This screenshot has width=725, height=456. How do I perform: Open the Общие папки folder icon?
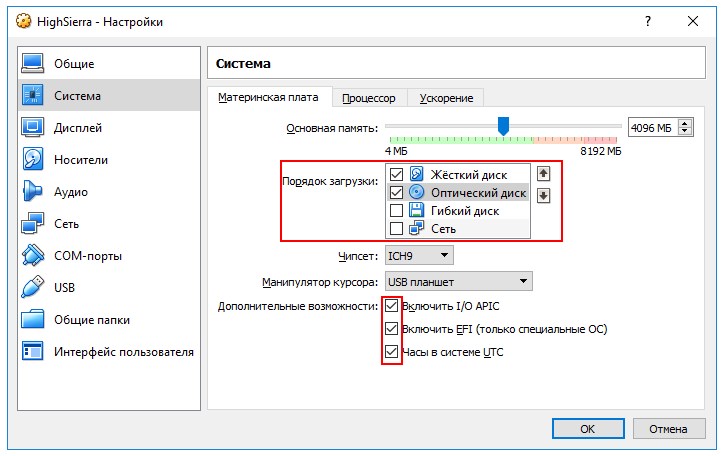(x=33, y=320)
